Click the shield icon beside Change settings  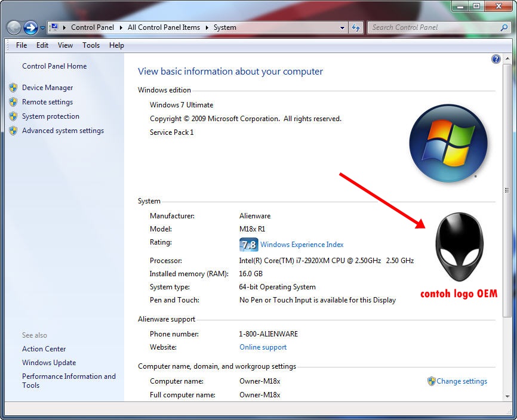430,381
